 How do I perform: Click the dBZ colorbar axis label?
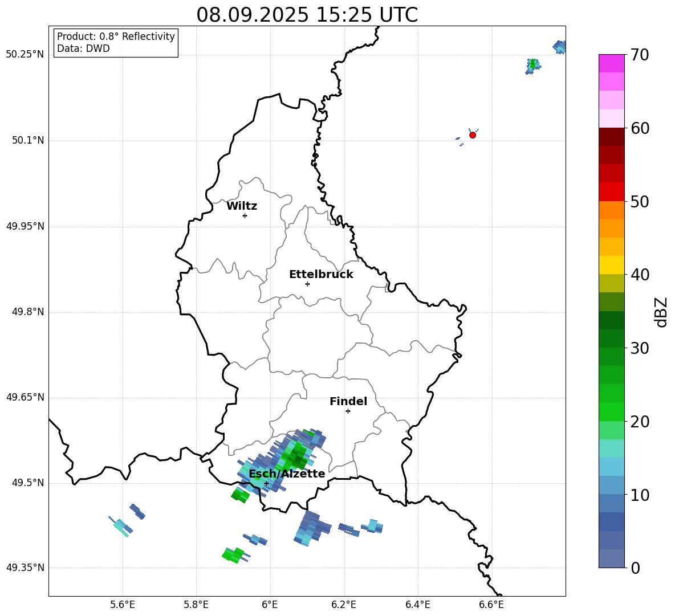661,312
